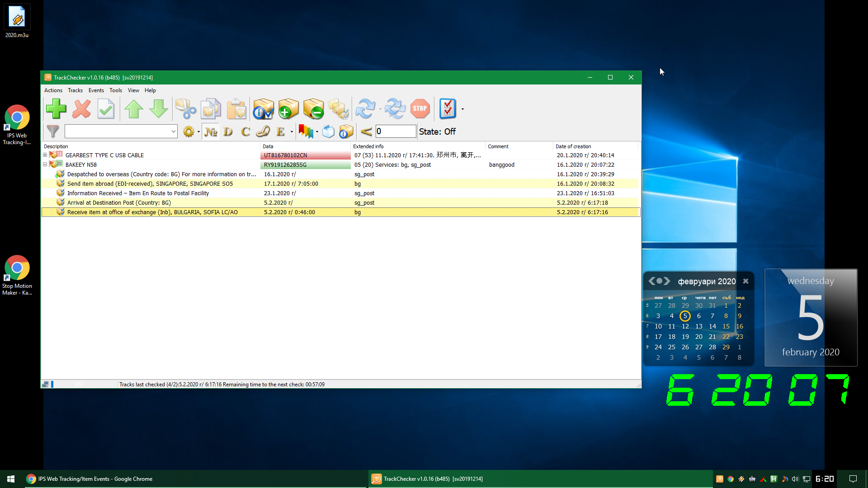Click the colored bookmarks flags icon
This screenshot has height=488, width=868.
[x=306, y=131]
